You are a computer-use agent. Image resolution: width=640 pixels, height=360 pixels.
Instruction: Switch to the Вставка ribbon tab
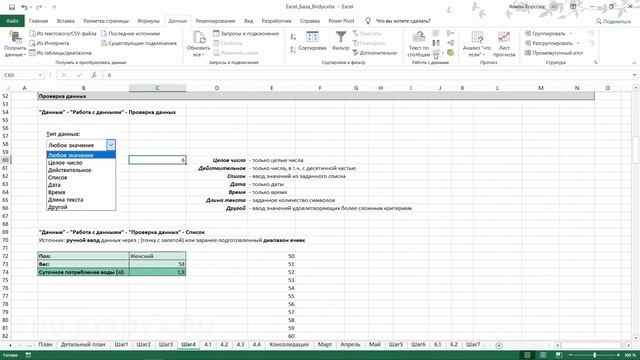(x=66, y=21)
